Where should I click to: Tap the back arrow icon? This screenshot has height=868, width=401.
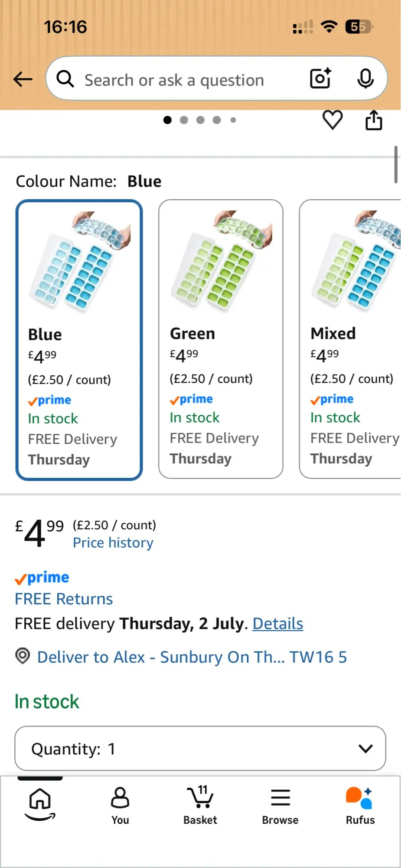coord(23,79)
